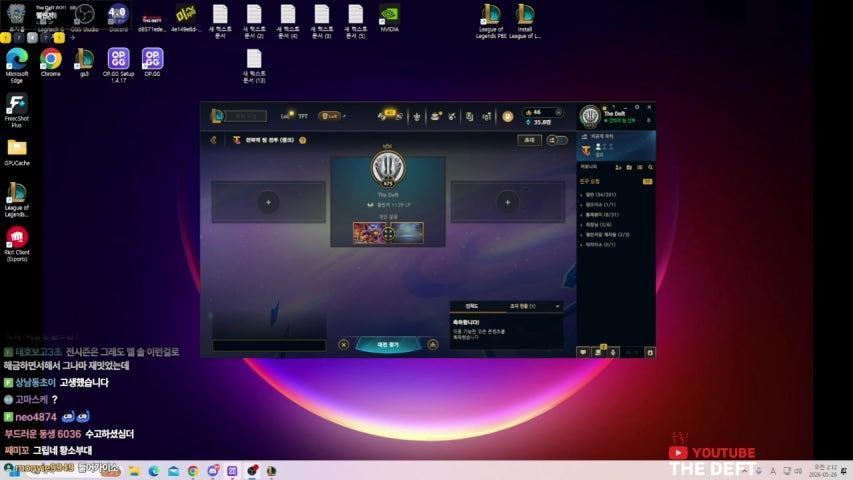Screen dimensions: 853x480
Task: Toggle the open party switch
Action: coord(557,140)
